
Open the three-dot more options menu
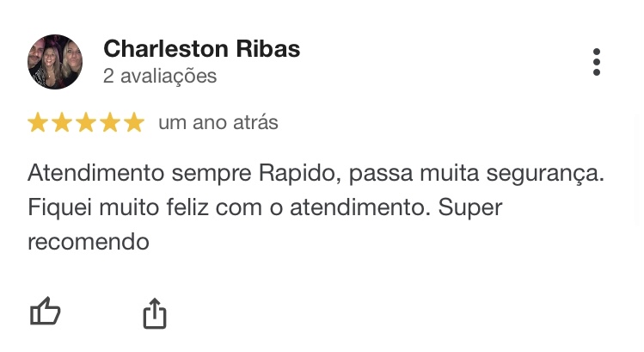point(597,62)
